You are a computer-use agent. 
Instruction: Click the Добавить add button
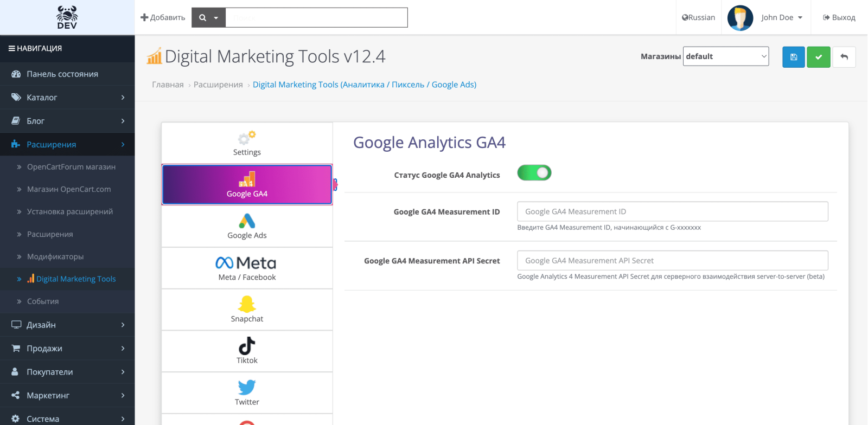(163, 17)
